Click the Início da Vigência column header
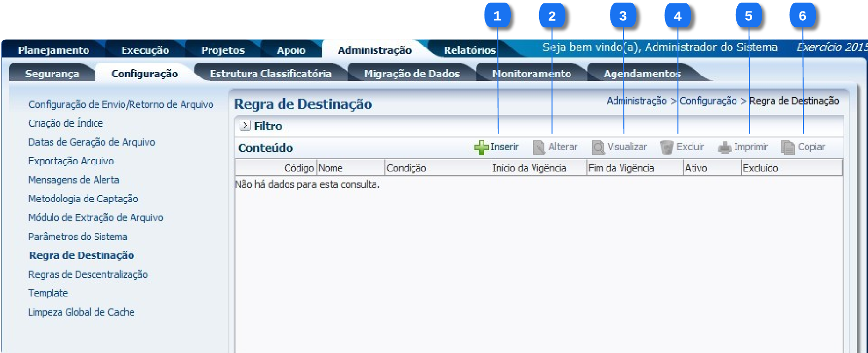 tap(529, 168)
